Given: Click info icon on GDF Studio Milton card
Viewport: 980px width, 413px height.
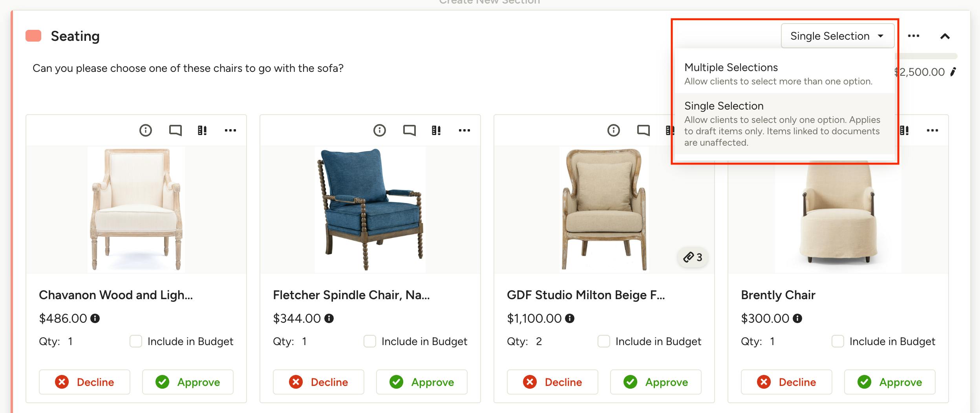Looking at the screenshot, I should 614,130.
